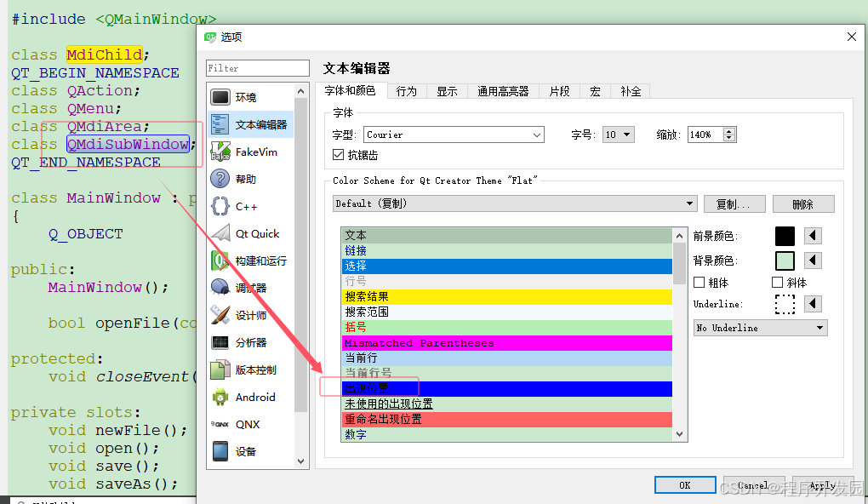Viewport: 868px width, 504px height.
Task: Select the 重命名出现位置 color entry
Action: tap(507, 419)
